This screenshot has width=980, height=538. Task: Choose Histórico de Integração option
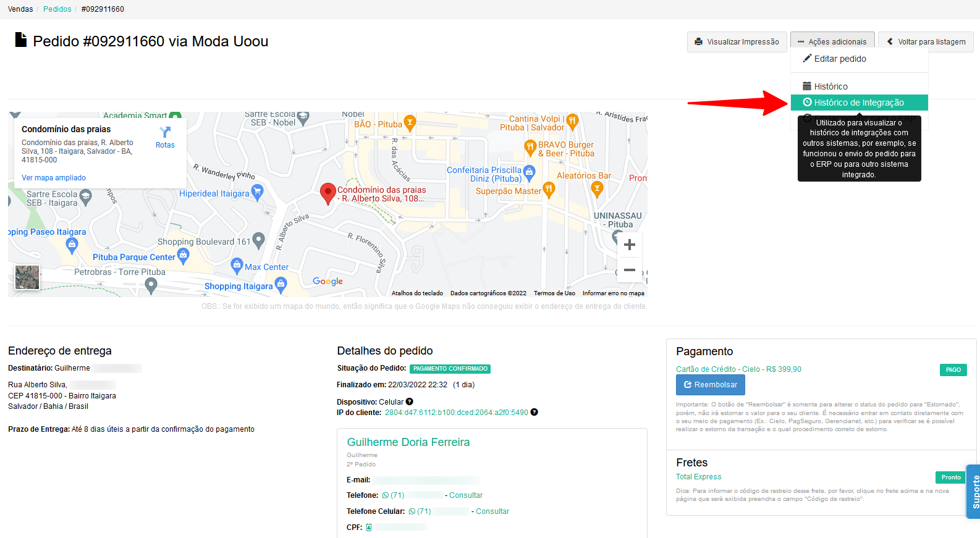tap(860, 103)
